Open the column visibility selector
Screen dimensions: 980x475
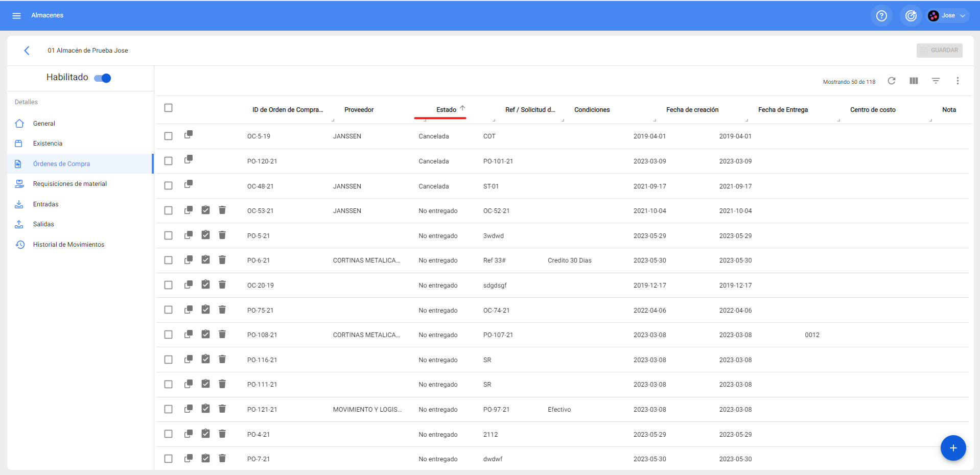914,81
